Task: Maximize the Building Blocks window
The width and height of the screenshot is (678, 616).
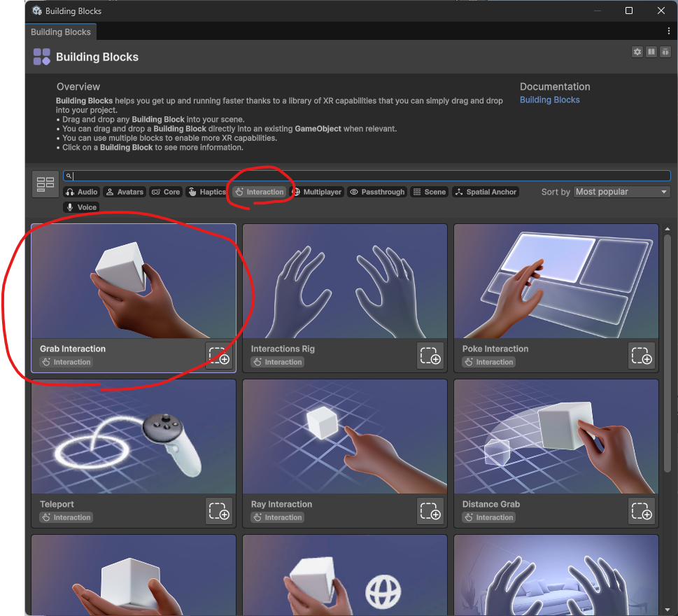Action: coord(629,10)
